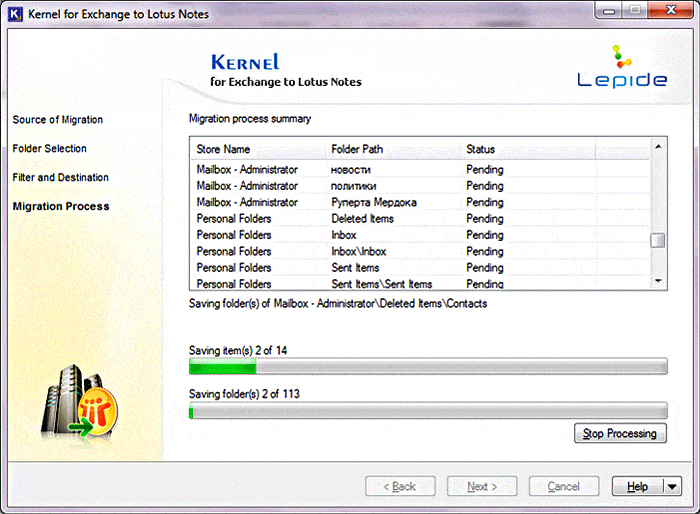Screen dimensions: 700x514
Task: Sort by Status column header
Action: pos(529,149)
